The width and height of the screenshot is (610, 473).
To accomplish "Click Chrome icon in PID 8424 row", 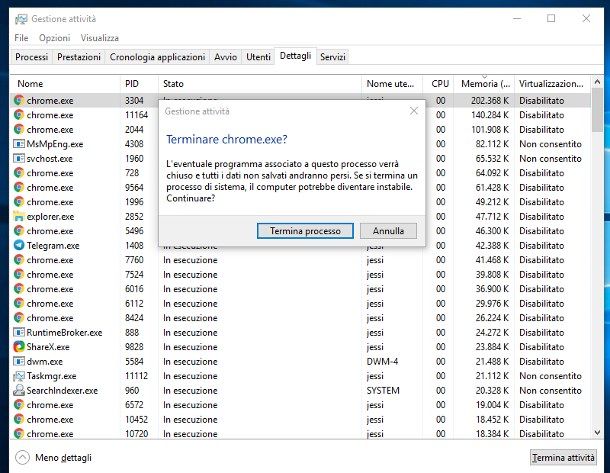I will coord(19,318).
